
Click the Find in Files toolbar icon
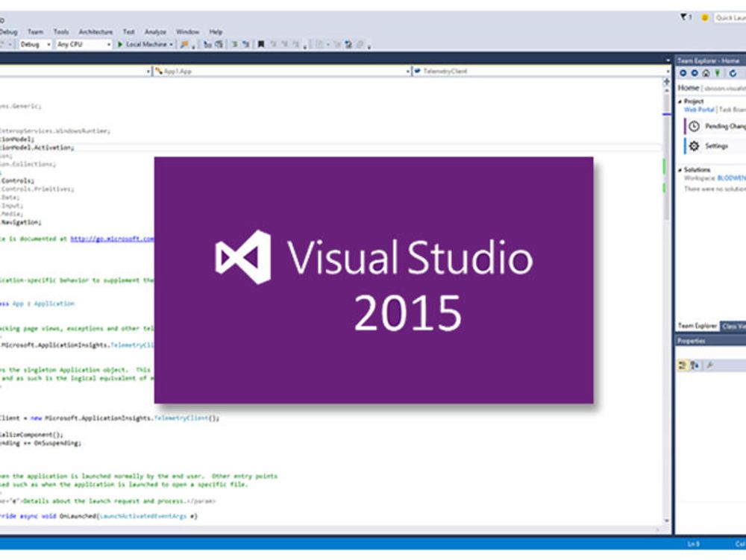(x=184, y=44)
